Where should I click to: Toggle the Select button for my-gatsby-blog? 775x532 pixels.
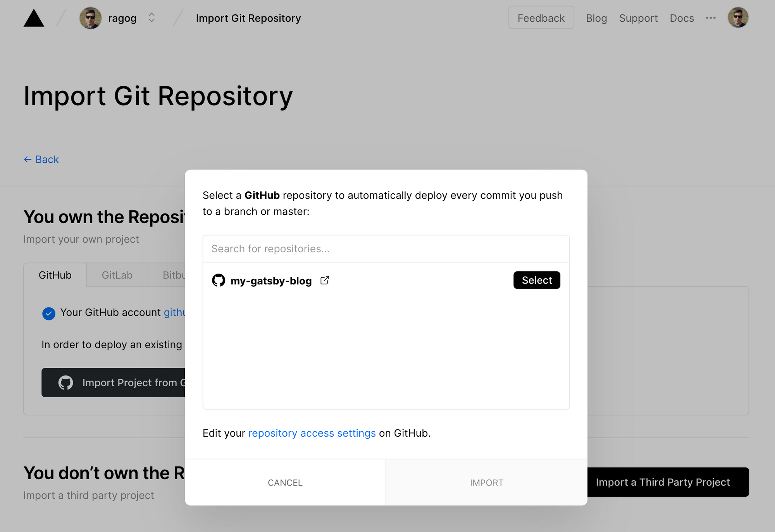click(537, 280)
